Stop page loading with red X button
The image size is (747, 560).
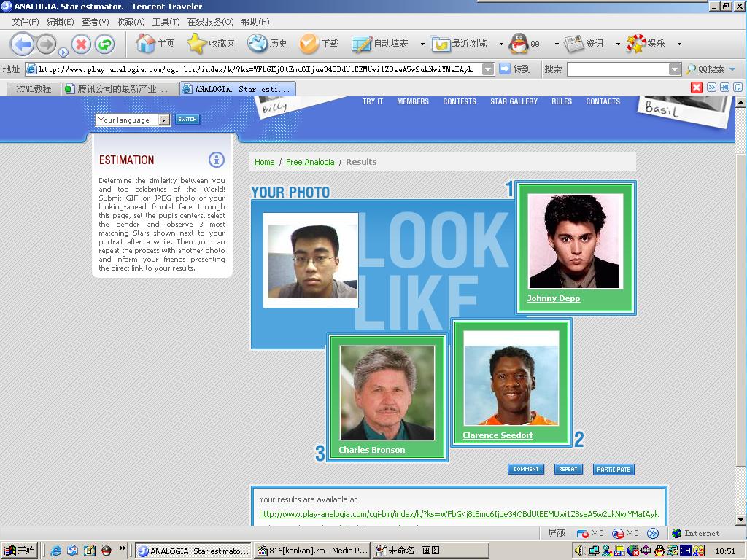click(x=81, y=44)
